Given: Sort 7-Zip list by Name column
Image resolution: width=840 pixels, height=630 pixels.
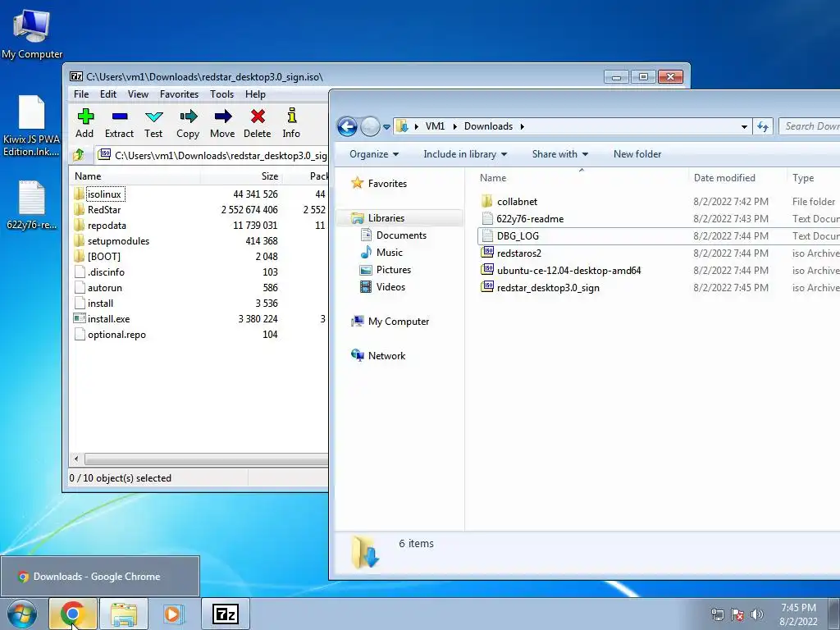Looking at the screenshot, I should [x=135, y=176].
